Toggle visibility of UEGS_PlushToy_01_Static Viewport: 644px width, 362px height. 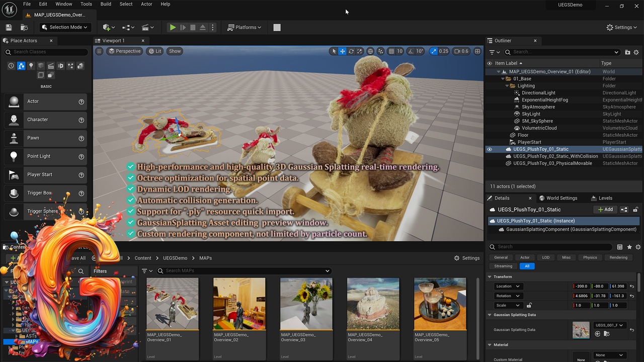[489, 149]
